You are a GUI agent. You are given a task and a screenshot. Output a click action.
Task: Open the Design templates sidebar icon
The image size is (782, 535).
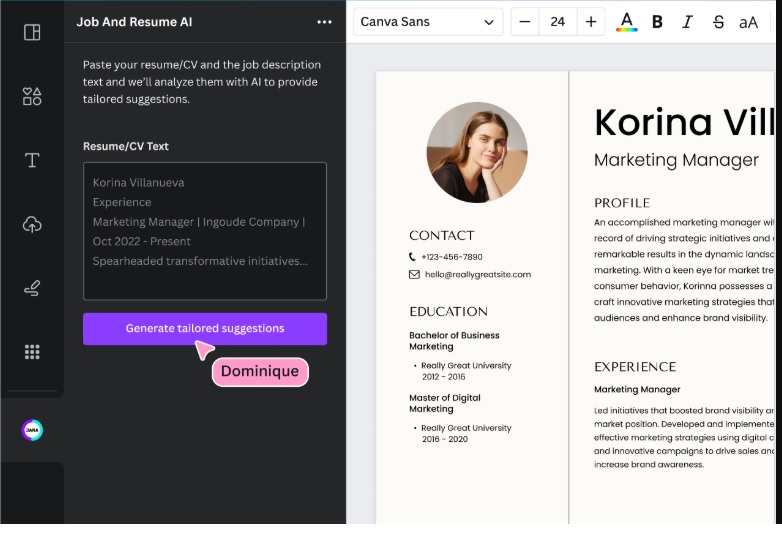[32, 32]
